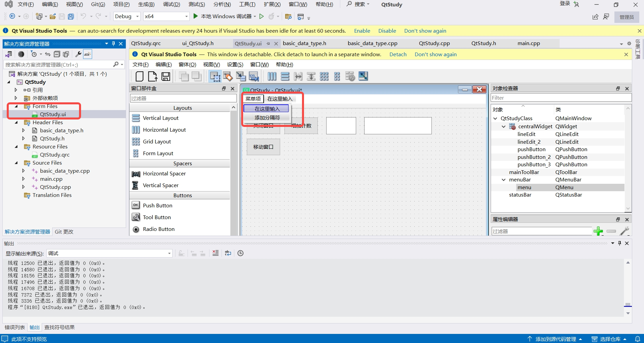Open the Visual Studio 调试(D) menu
The image size is (644, 343).
pos(172,4)
